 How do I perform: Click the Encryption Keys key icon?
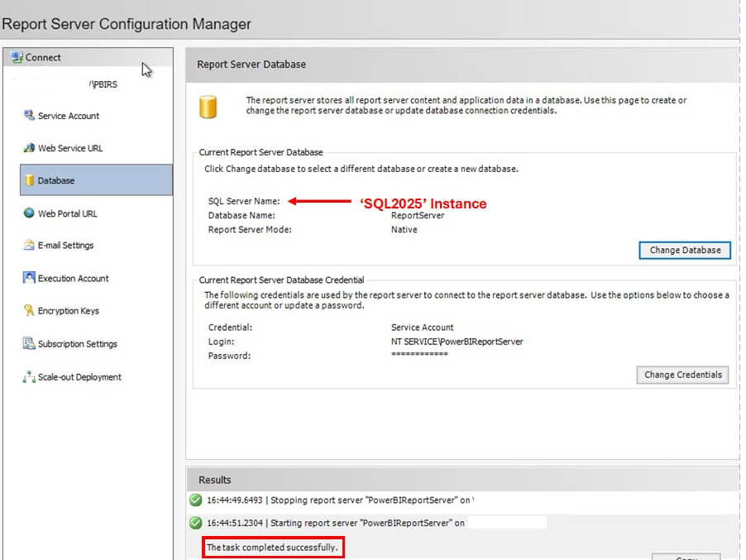[30, 311]
